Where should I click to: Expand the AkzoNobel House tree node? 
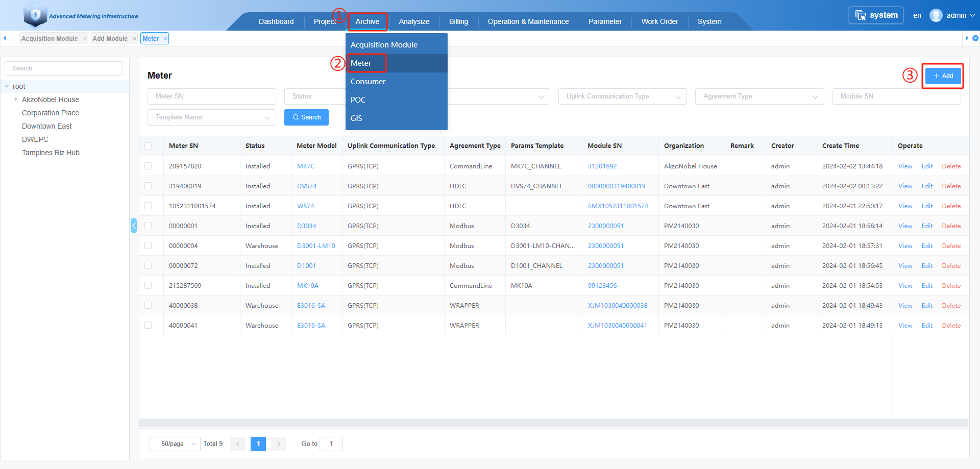pos(16,100)
